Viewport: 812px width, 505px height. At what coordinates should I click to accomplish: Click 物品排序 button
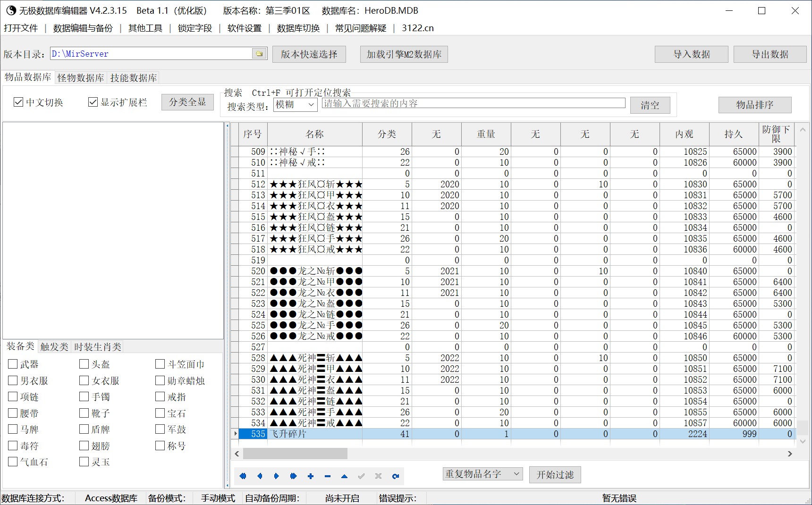[755, 105]
